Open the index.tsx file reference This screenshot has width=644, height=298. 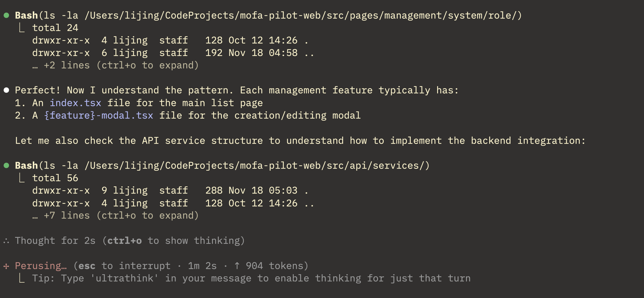click(x=75, y=103)
